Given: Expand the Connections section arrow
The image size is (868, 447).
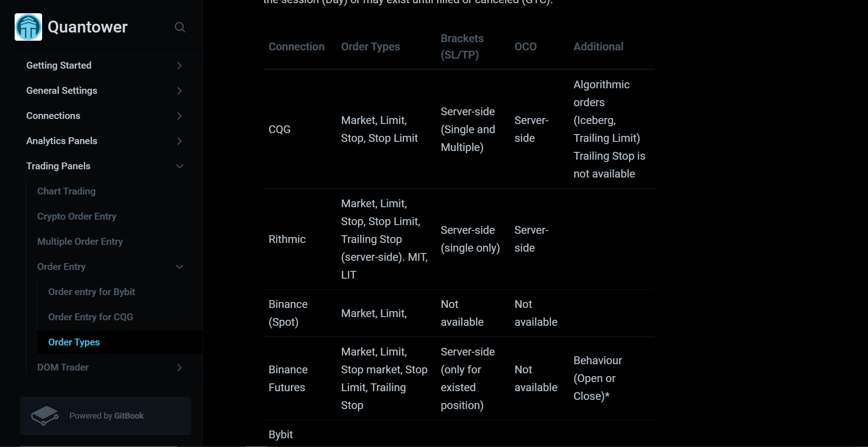Looking at the screenshot, I should (179, 116).
